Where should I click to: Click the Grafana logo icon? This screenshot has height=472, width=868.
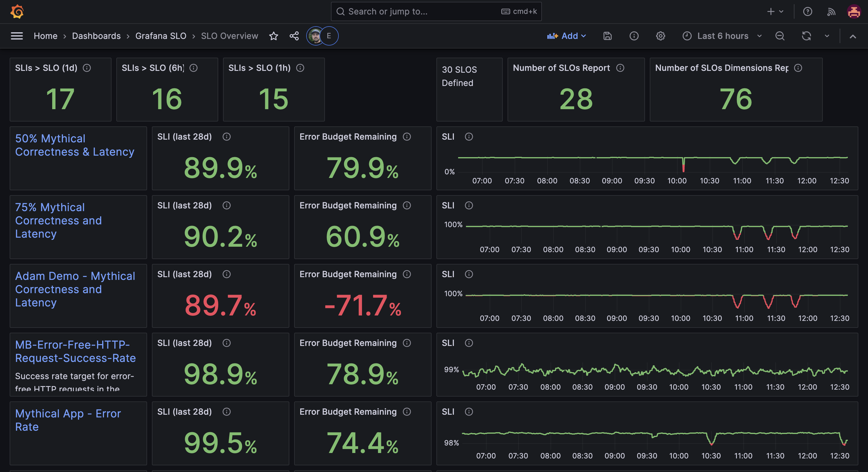coord(17,11)
